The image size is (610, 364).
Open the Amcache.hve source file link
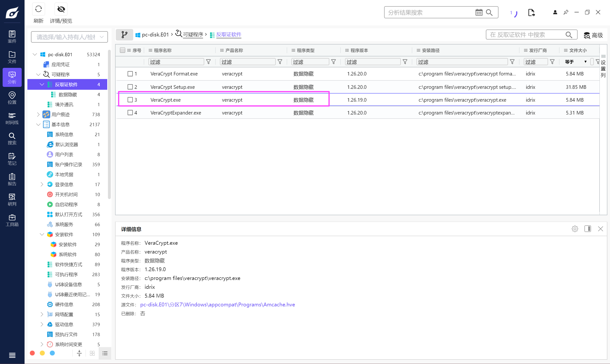(218, 304)
